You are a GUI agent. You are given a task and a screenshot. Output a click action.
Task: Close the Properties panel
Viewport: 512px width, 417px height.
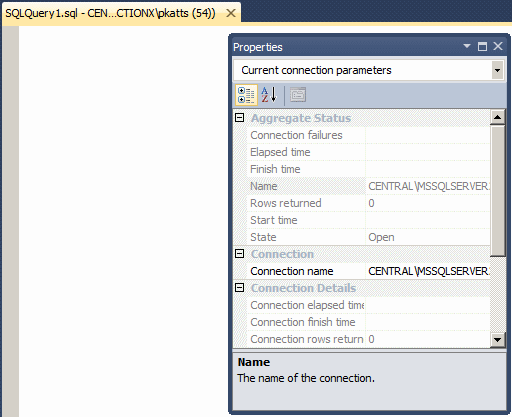click(498, 46)
